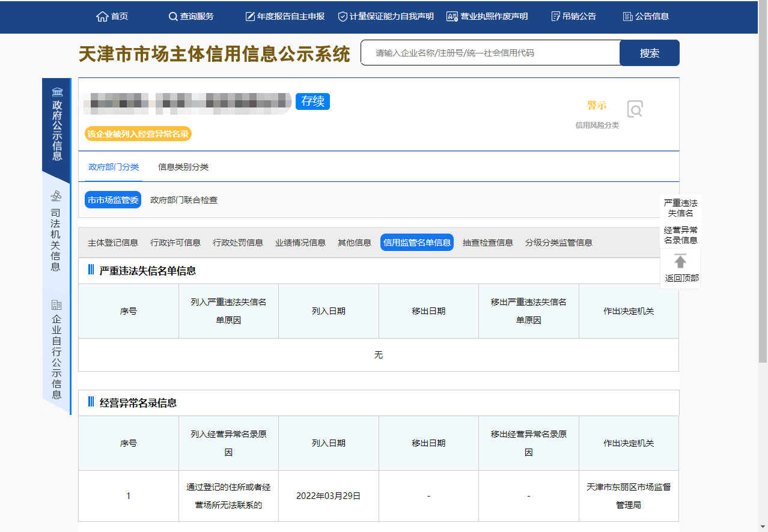Jump to 经营异常名录信息 via floating link
This screenshot has height=532, width=768.
(680, 235)
